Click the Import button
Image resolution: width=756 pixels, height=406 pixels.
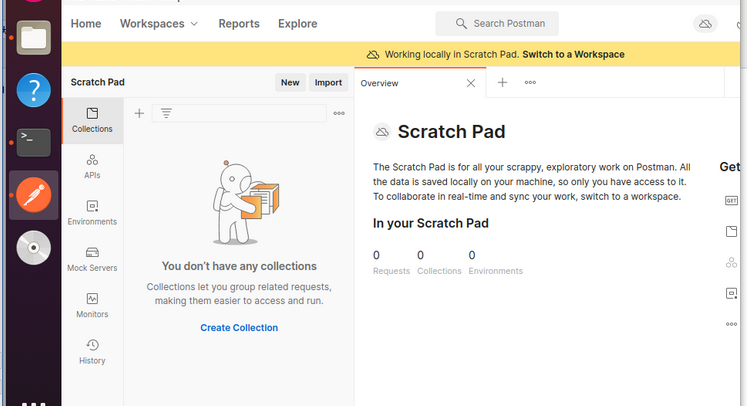[328, 83]
